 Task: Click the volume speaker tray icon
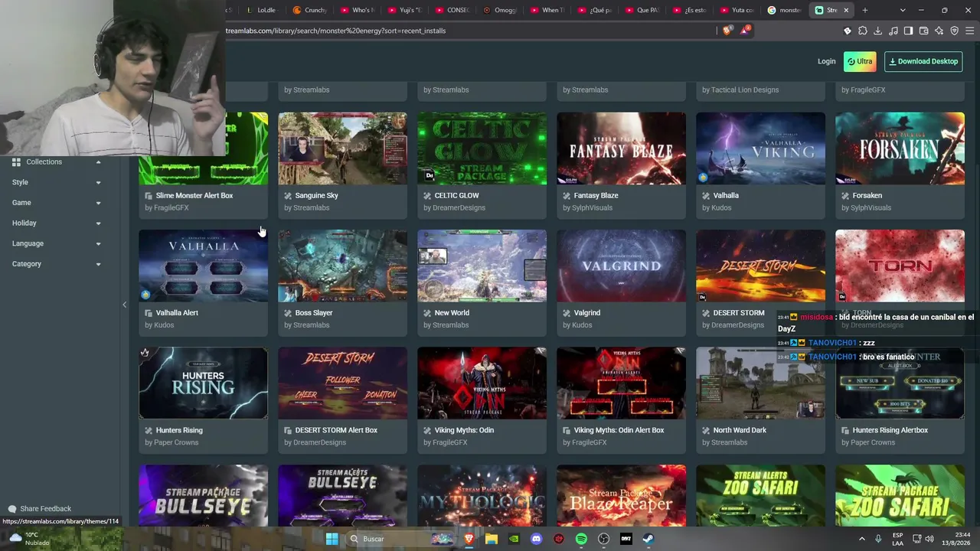929,539
